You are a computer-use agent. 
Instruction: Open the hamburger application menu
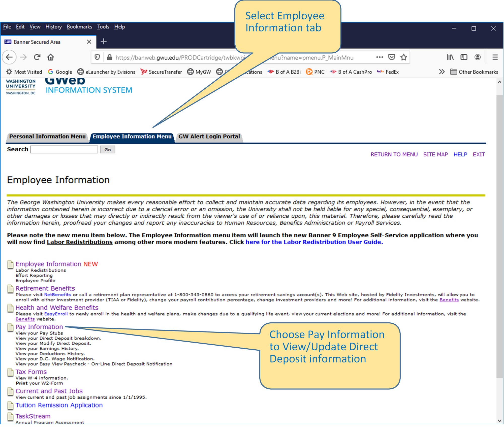495,57
